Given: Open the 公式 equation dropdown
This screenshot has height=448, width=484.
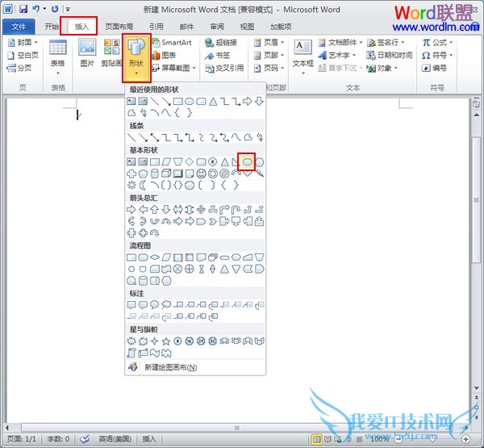Looking at the screenshot, I should 437,42.
